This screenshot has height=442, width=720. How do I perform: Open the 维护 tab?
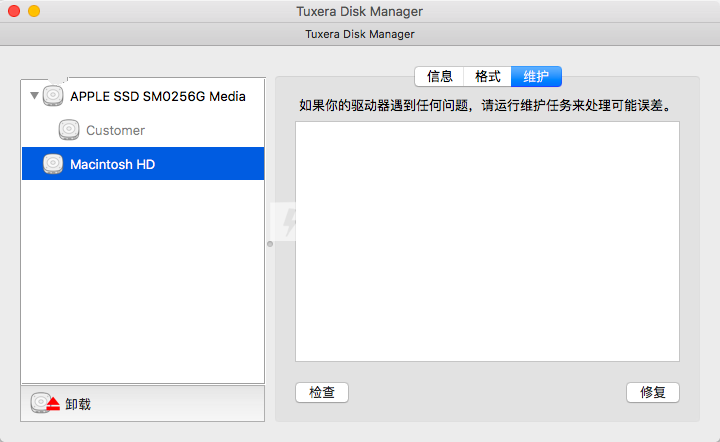[x=536, y=76]
